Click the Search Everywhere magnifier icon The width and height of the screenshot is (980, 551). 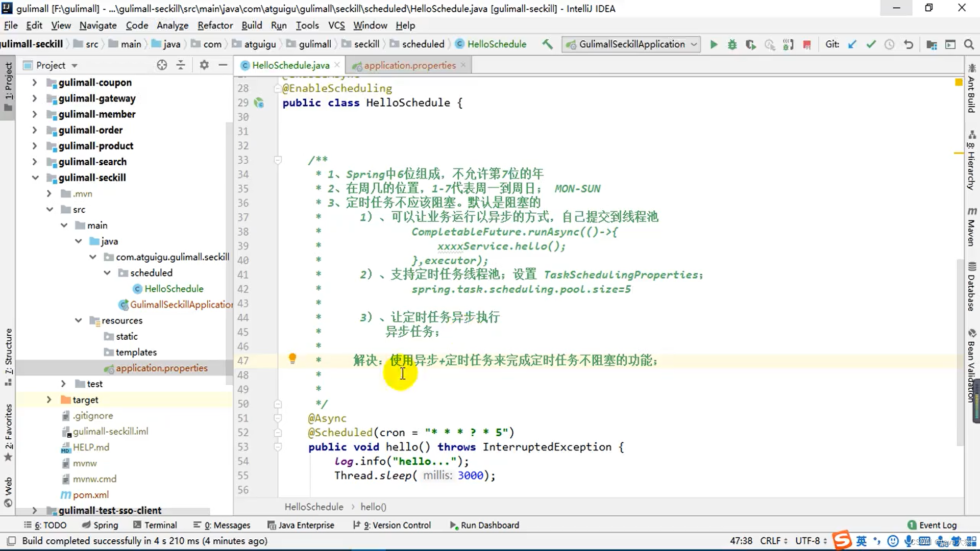point(969,44)
